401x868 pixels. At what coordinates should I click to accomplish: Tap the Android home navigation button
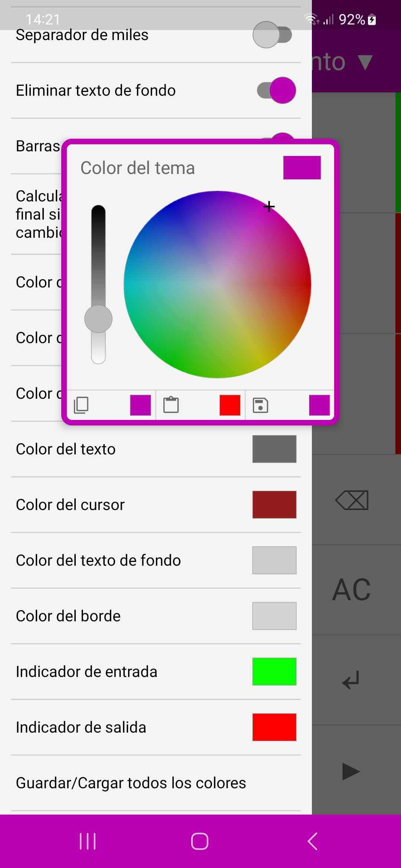200,841
